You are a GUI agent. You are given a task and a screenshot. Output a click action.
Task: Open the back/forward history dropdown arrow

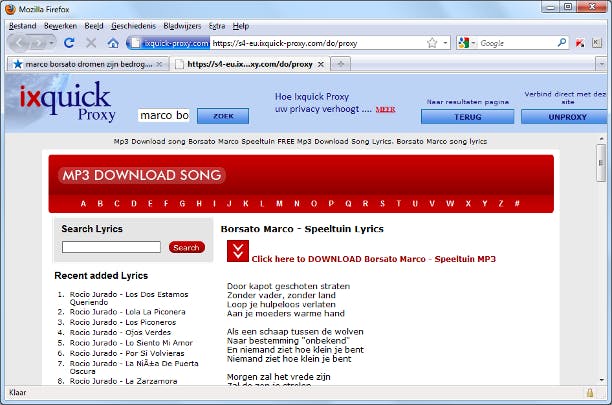click(x=51, y=43)
